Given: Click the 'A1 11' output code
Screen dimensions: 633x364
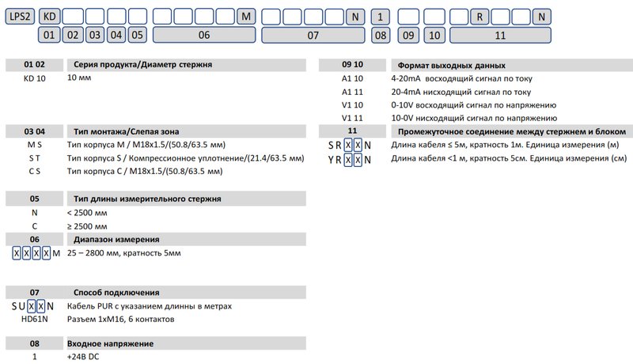Looking at the screenshot, I should 352,92.
